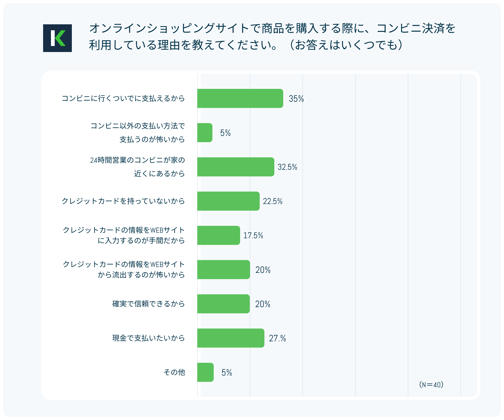Click the (N=40) sample size note
The width and height of the screenshot is (504, 420).
[x=431, y=385]
